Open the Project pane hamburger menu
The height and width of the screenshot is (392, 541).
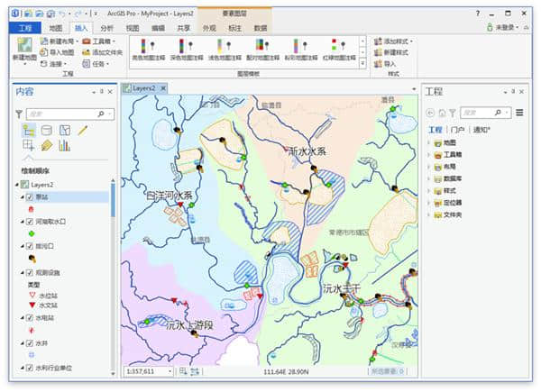click(519, 113)
